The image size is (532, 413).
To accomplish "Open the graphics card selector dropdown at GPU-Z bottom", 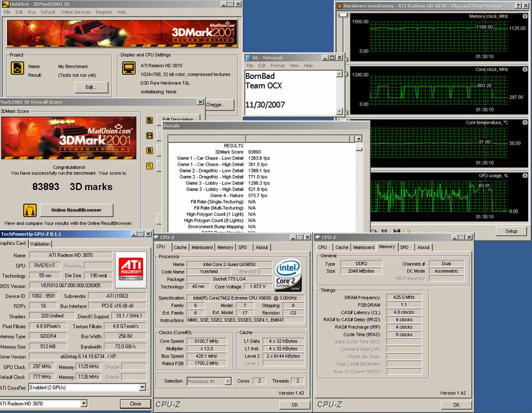I will click(84, 404).
